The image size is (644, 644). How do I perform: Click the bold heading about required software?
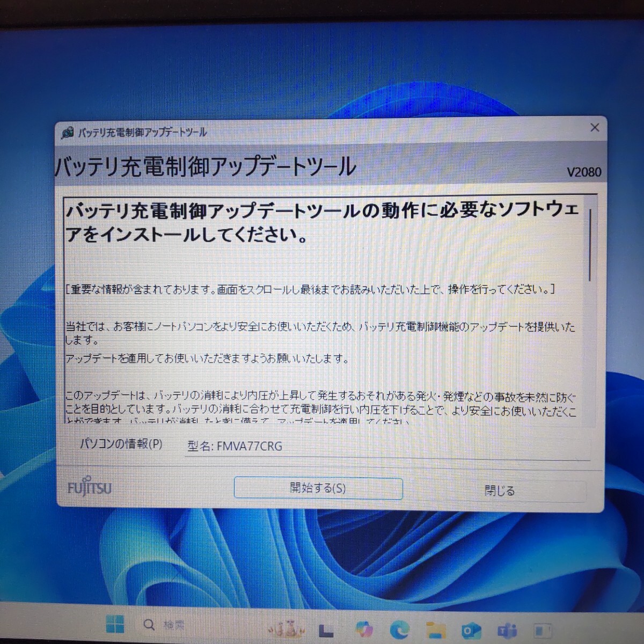[322, 222]
